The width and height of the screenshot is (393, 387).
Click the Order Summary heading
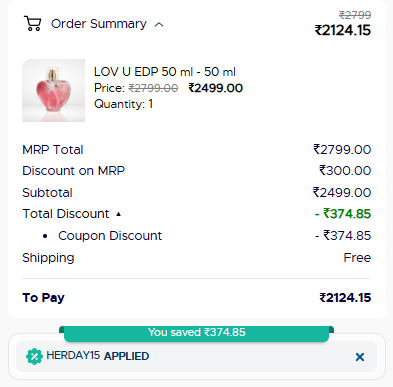(x=99, y=24)
